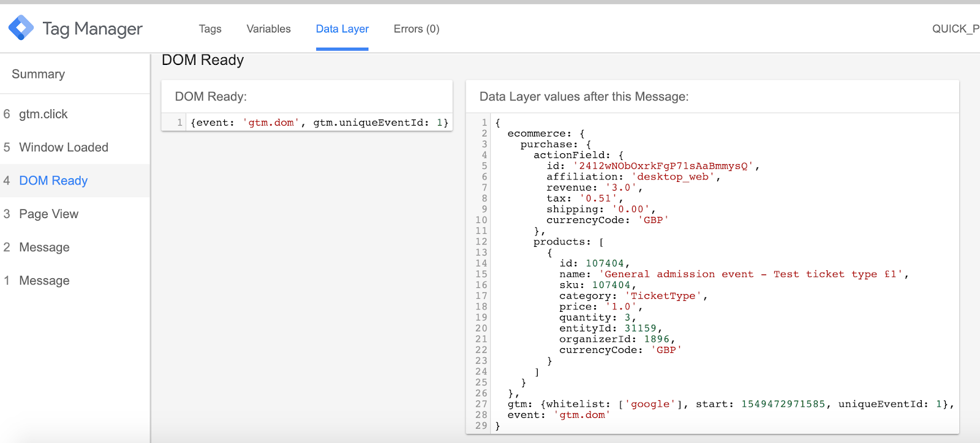Click the tax value '0.51'

click(598, 199)
